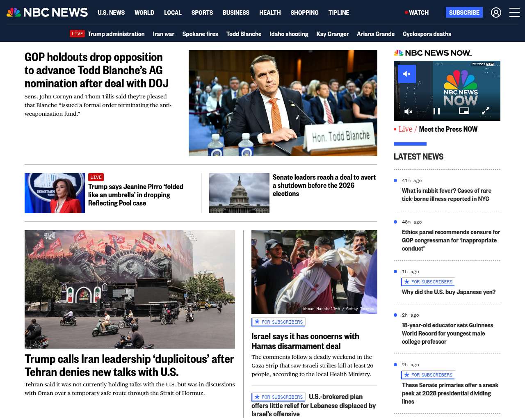Click For Subscribers badge above Senate primaries story
525x420 pixels.
click(x=428, y=375)
